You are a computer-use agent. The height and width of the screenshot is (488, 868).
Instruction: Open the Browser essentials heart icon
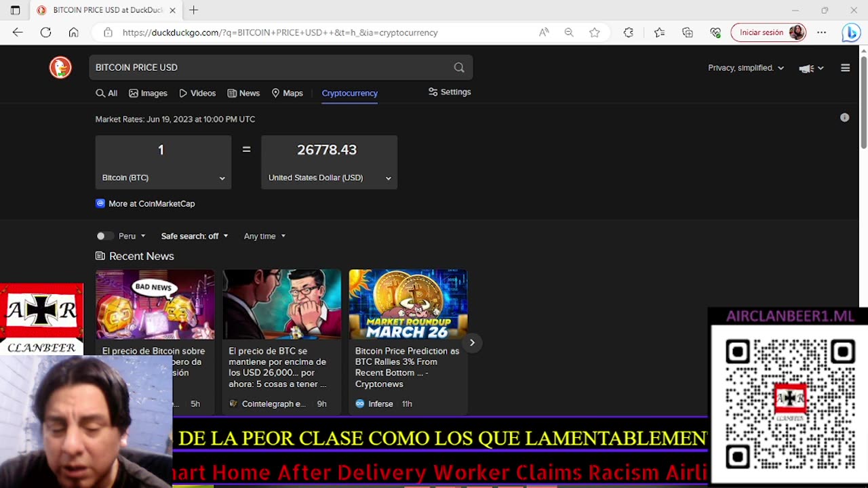tap(715, 33)
